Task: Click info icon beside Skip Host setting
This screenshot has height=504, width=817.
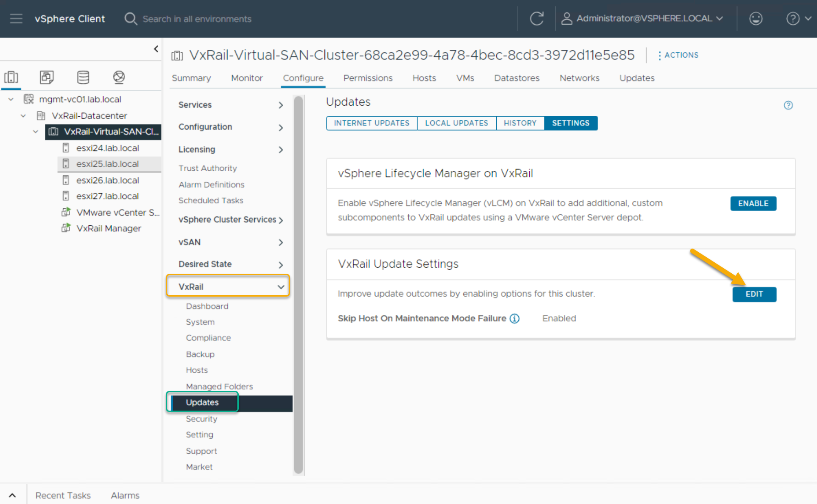Action: pyautogui.click(x=515, y=319)
